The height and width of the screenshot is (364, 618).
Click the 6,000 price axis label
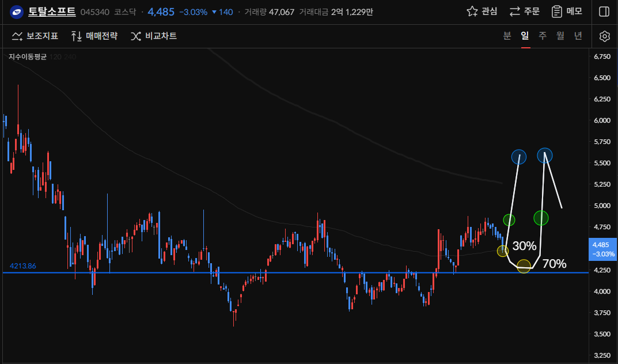pos(602,120)
